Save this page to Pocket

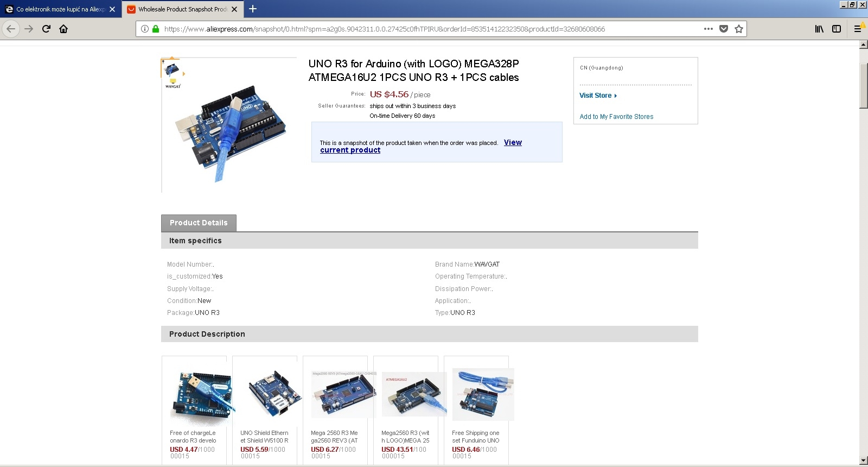[724, 29]
